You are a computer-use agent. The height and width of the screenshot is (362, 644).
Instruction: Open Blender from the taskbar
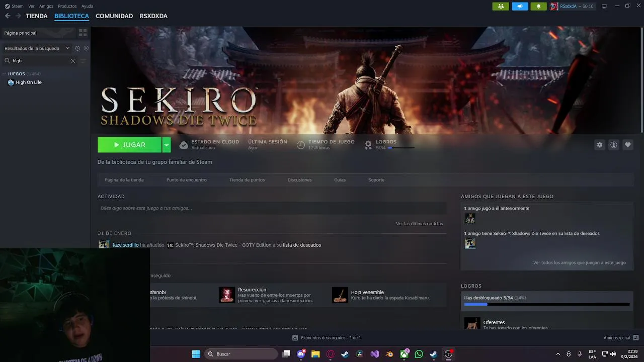[x=389, y=354]
